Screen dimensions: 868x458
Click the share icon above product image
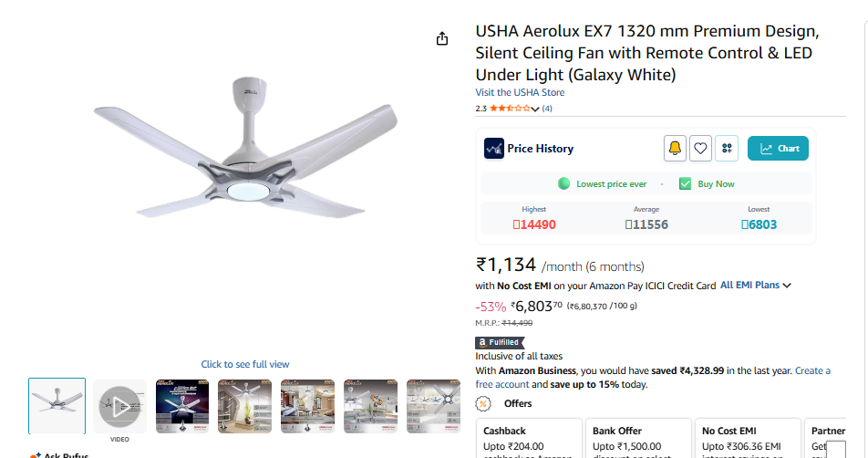[441, 38]
